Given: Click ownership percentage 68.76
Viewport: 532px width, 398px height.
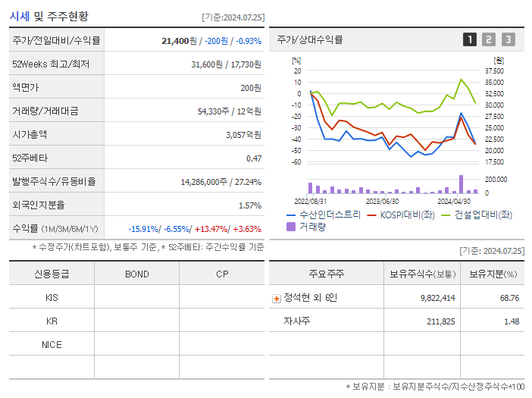Looking at the screenshot, I should [x=509, y=298].
